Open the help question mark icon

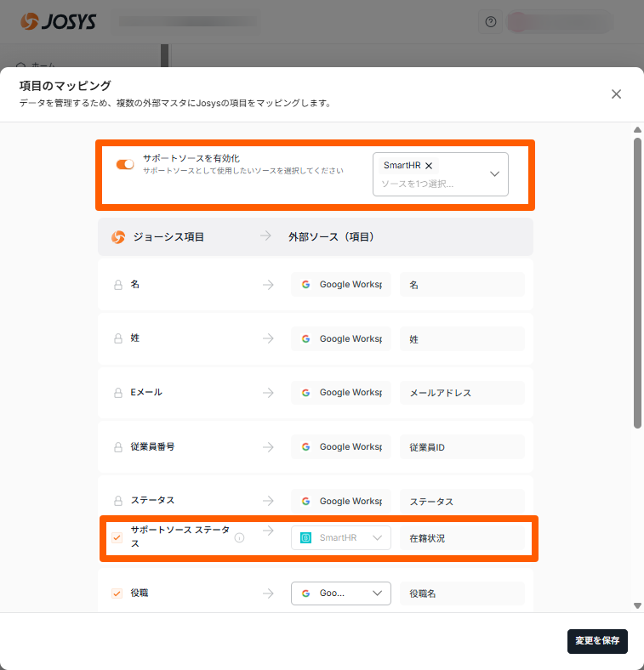click(x=490, y=22)
